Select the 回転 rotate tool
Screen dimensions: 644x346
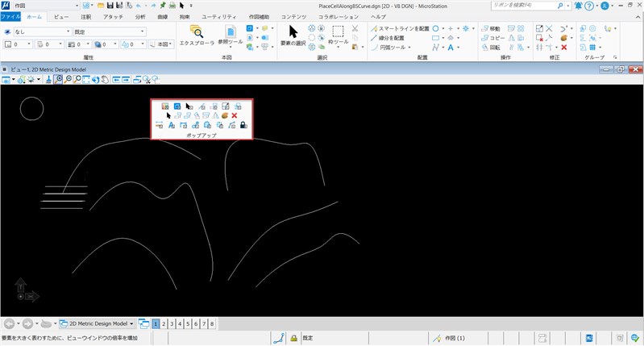pos(491,48)
